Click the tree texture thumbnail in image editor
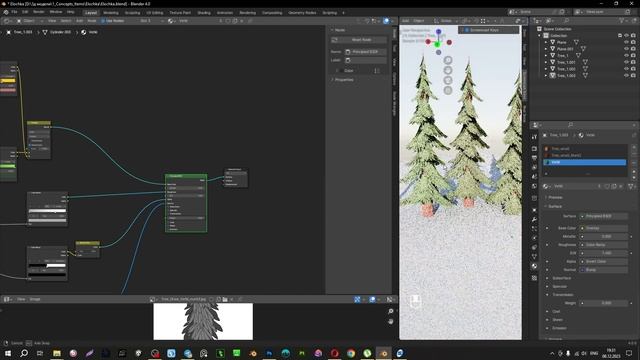This screenshot has width=640, height=360. (203, 321)
